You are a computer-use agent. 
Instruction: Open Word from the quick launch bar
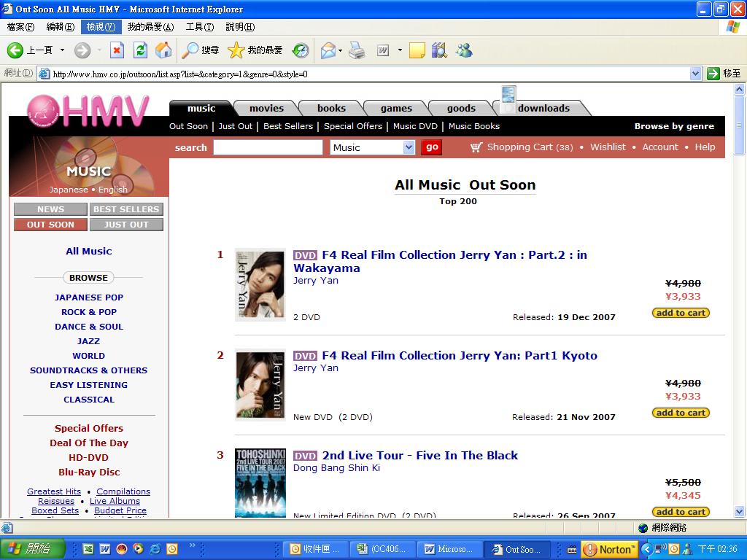coord(105,549)
